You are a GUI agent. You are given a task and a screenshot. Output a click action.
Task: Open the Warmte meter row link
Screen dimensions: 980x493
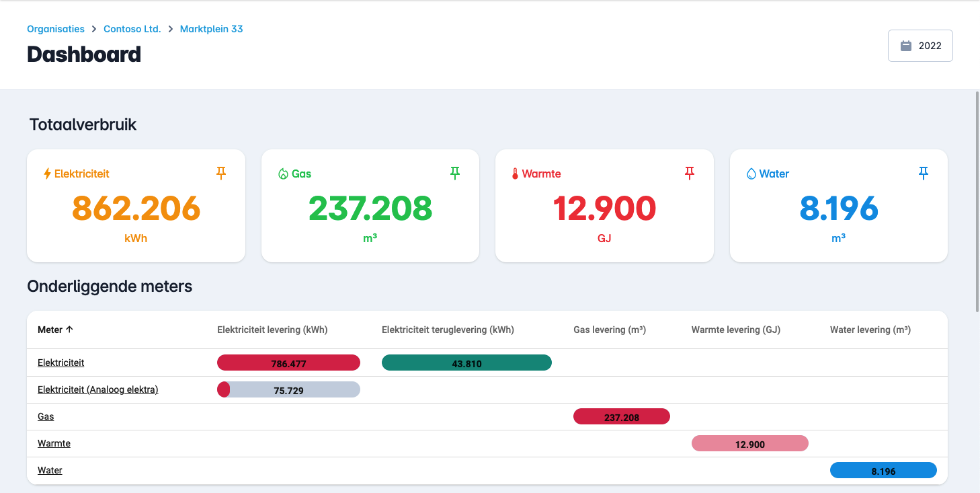point(54,443)
